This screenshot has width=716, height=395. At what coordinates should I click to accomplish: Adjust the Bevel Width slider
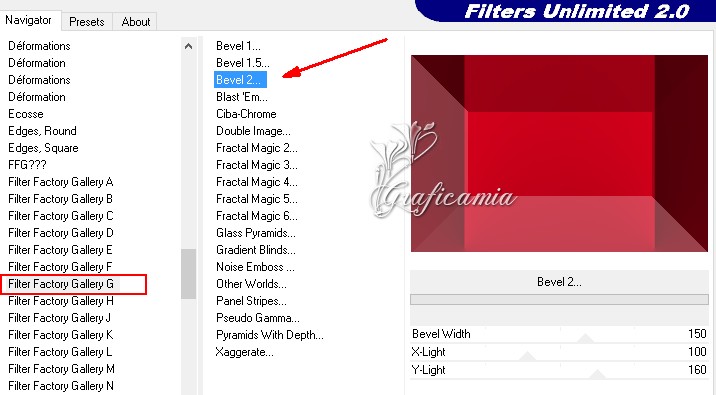[559, 334]
